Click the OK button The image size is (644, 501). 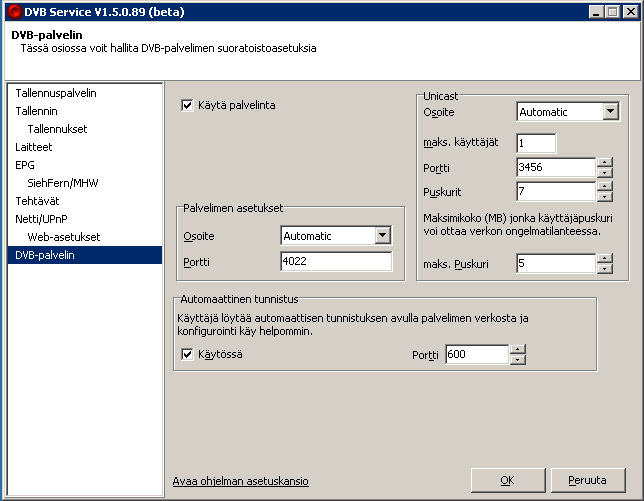(x=508, y=480)
